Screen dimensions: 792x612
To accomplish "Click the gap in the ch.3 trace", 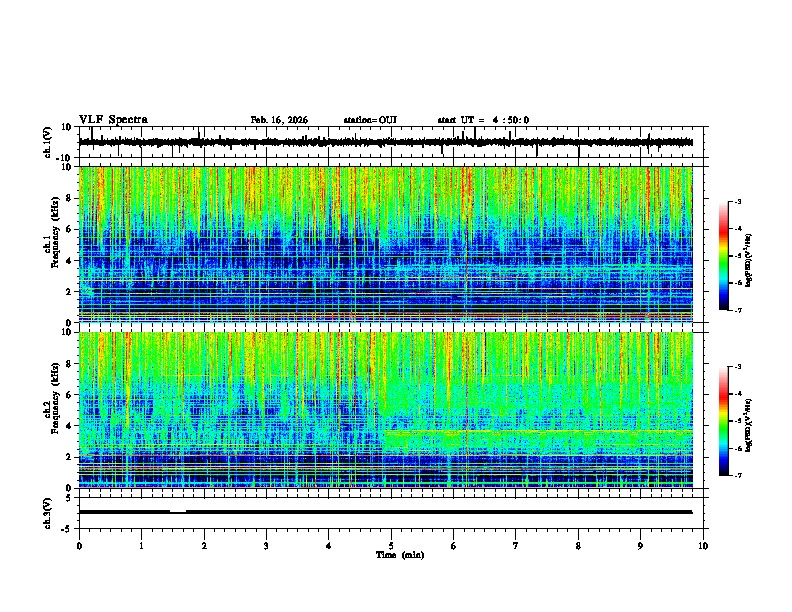I will pos(178,512).
